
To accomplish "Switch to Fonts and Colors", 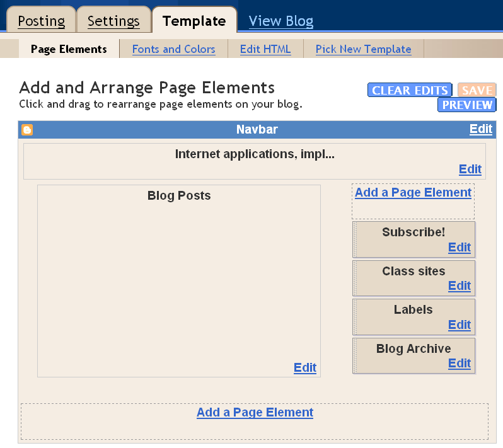I will 173,49.
